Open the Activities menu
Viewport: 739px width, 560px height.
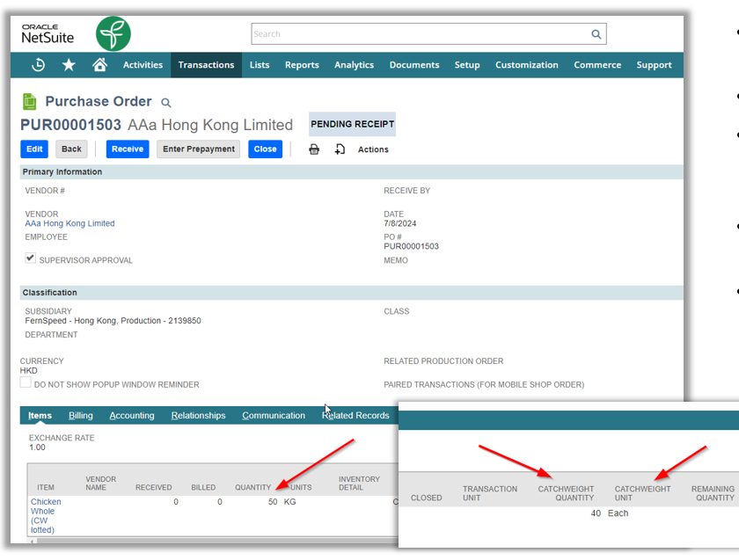pos(143,65)
